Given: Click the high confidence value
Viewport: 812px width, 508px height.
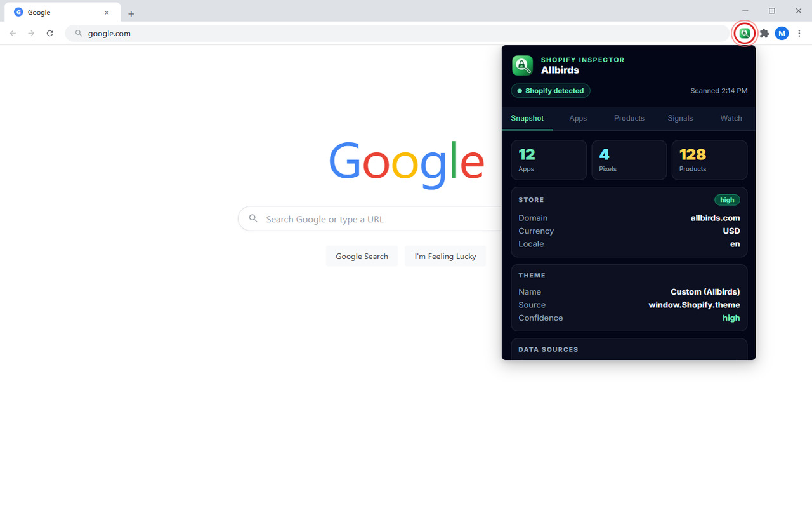Looking at the screenshot, I should coord(731,317).
